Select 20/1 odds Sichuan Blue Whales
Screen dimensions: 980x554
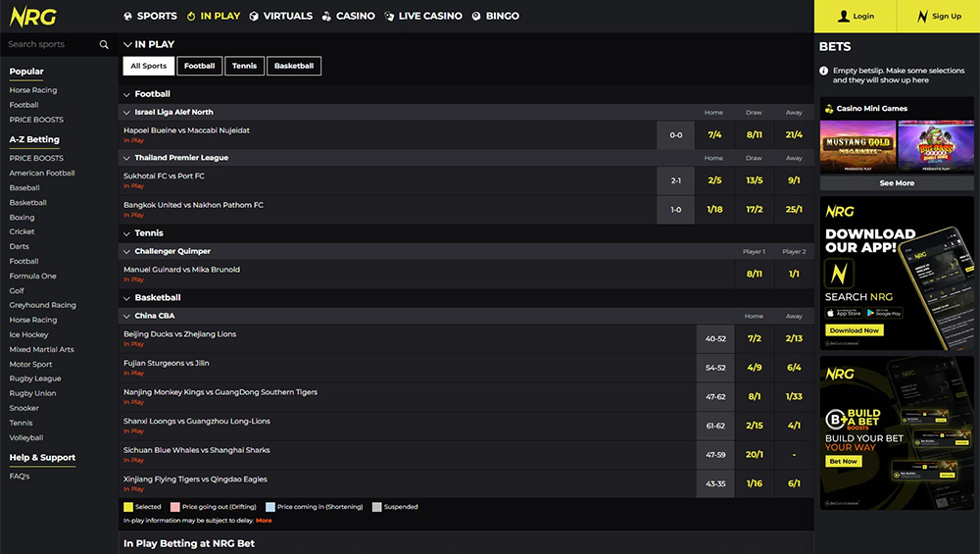point(755,455)
